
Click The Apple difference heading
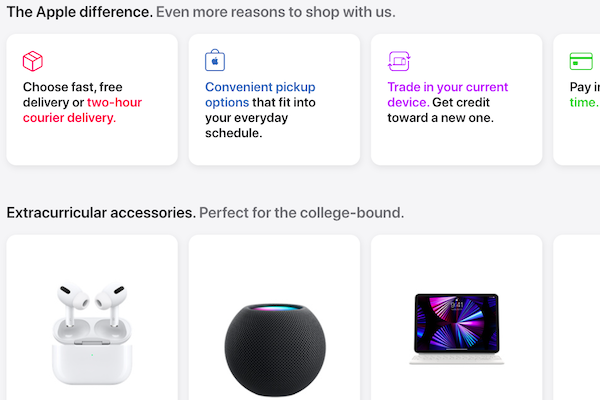[x=80, y=12]
